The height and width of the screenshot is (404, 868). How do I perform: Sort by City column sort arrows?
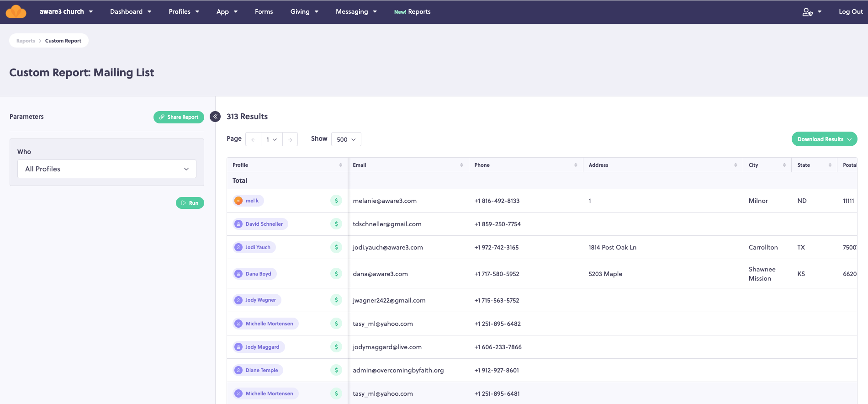click(x=784, y=165)
